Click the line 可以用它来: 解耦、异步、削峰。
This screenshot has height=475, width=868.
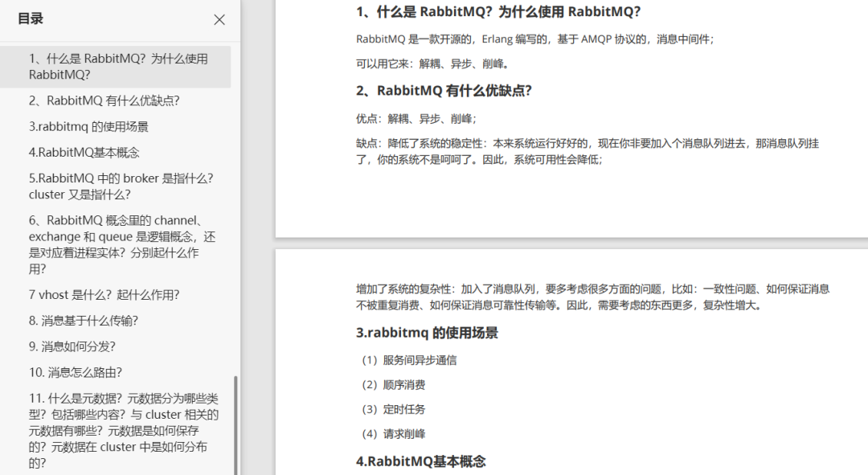[x=432, y=64]
